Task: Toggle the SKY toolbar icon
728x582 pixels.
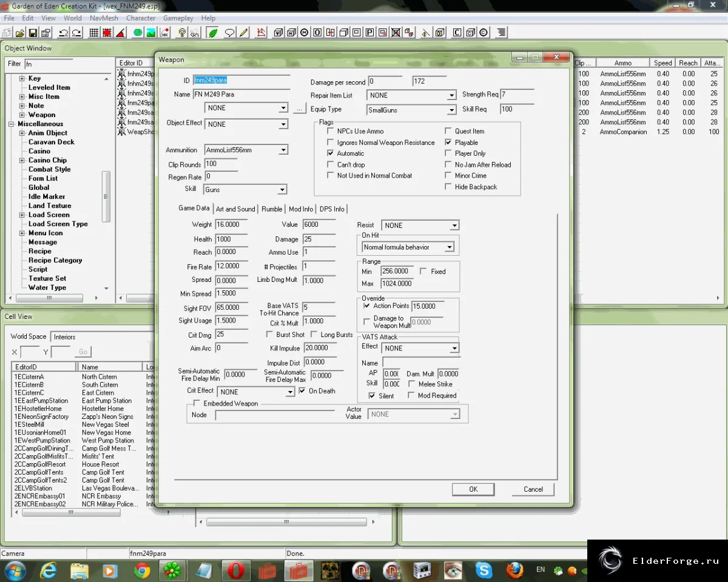Action: (x=194, y=33)
